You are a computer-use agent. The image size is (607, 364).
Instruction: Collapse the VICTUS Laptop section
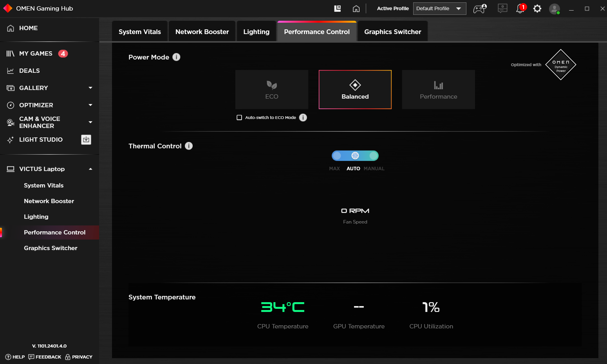pos(90,169)
